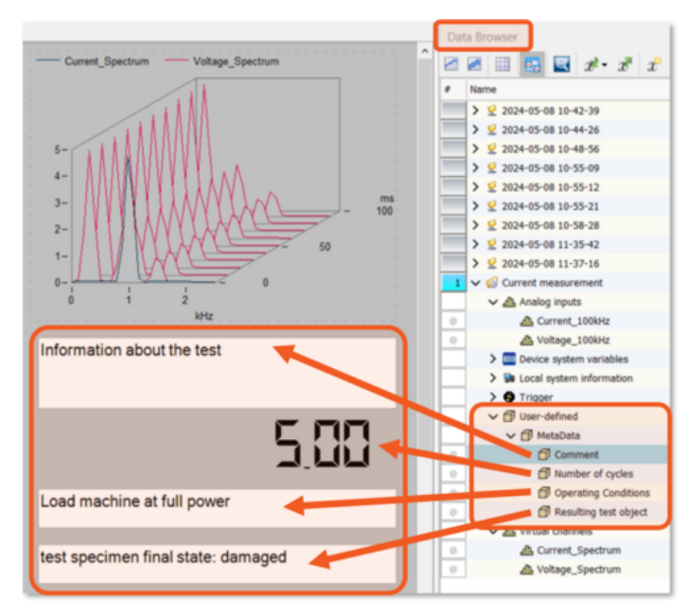Image resolution: width=686 pixels, height=616 pixels.
Task: Collapse the User-defined node
Action: click(x=493, y=416)
